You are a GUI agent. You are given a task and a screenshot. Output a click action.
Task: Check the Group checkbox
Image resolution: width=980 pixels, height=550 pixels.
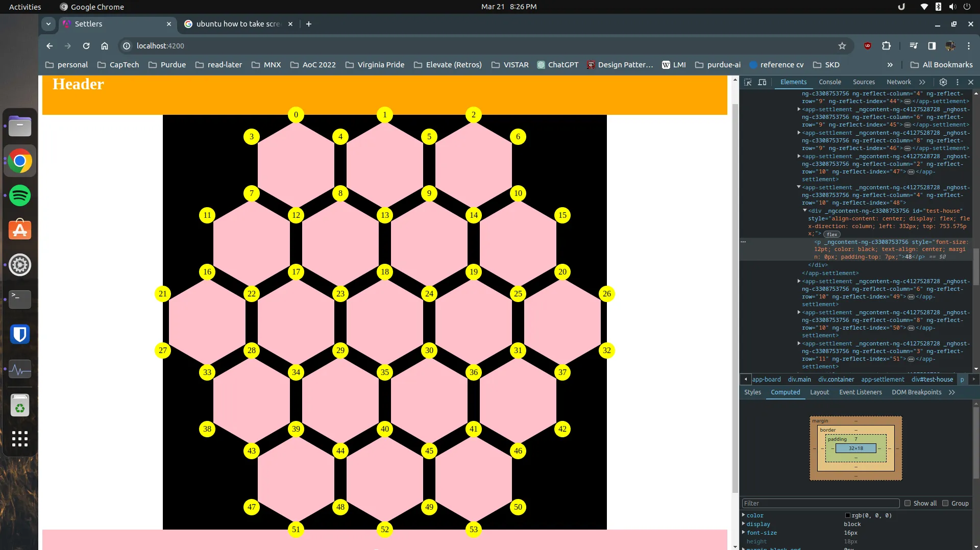coord(945,503)
